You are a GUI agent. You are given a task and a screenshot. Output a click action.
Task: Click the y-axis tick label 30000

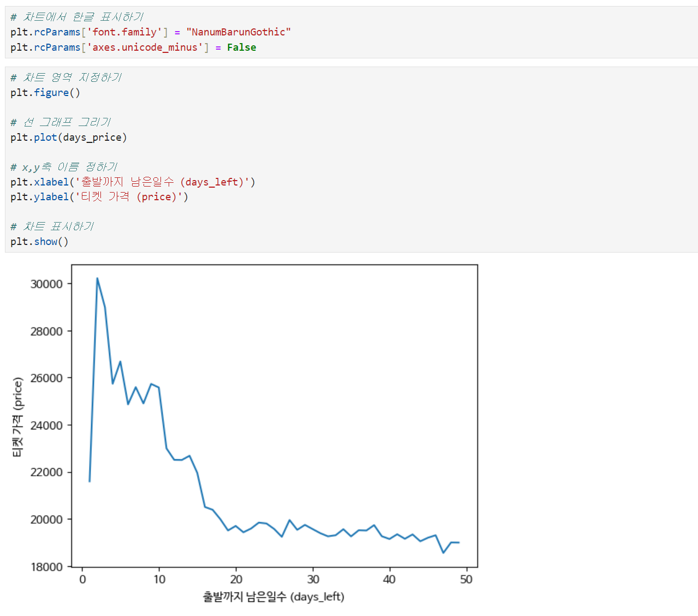pos(46,284)
